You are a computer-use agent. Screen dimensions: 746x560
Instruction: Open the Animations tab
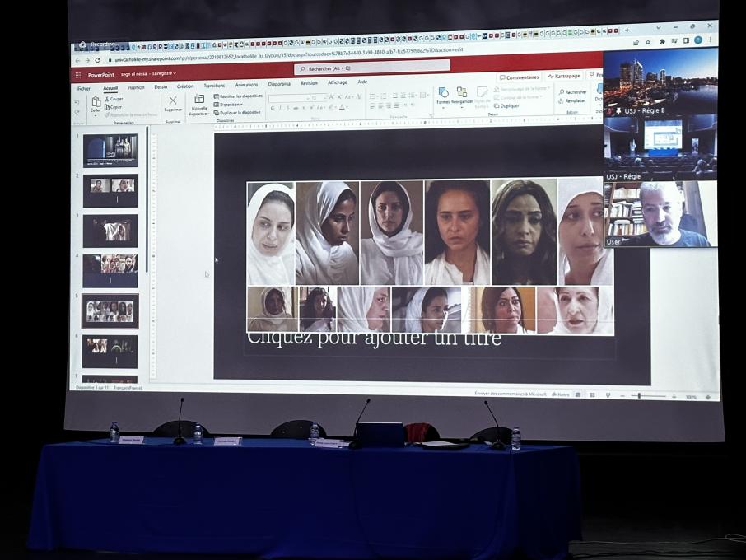coord(246,85)
